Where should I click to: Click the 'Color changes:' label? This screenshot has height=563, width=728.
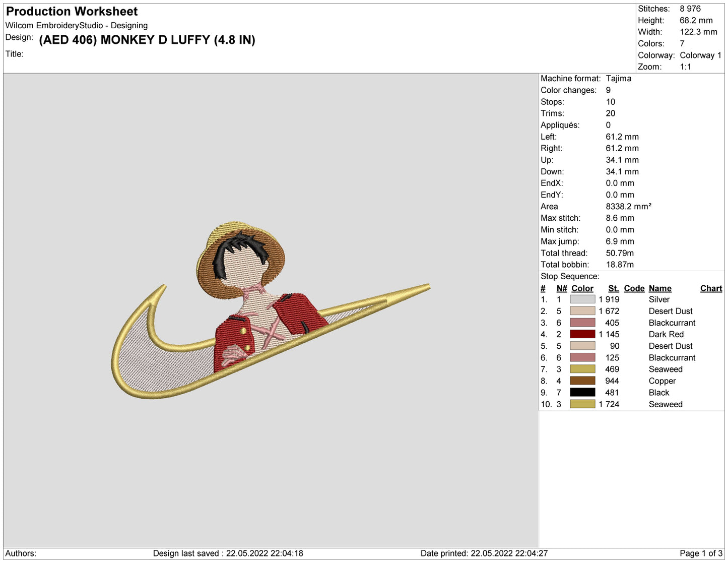pos(568,90)
